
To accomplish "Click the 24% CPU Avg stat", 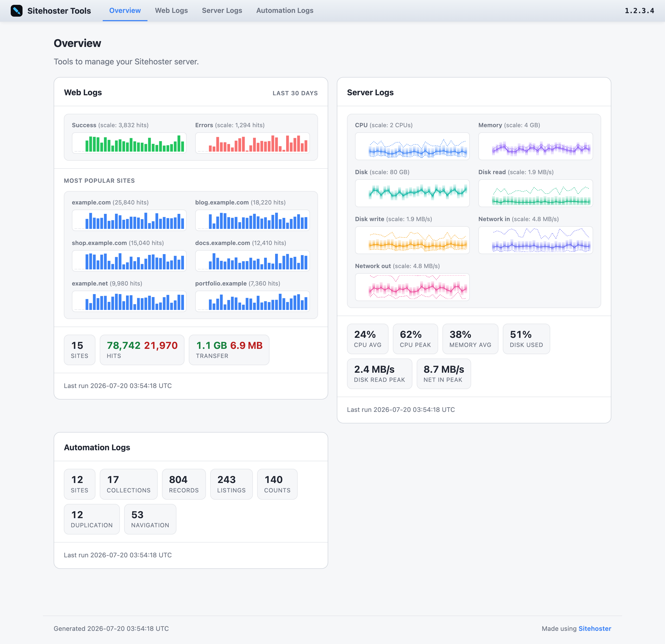I will [367, 339].
